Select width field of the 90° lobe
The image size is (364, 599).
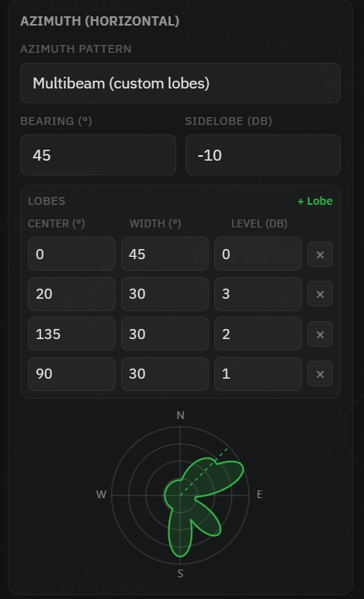[x=165, y=374]
